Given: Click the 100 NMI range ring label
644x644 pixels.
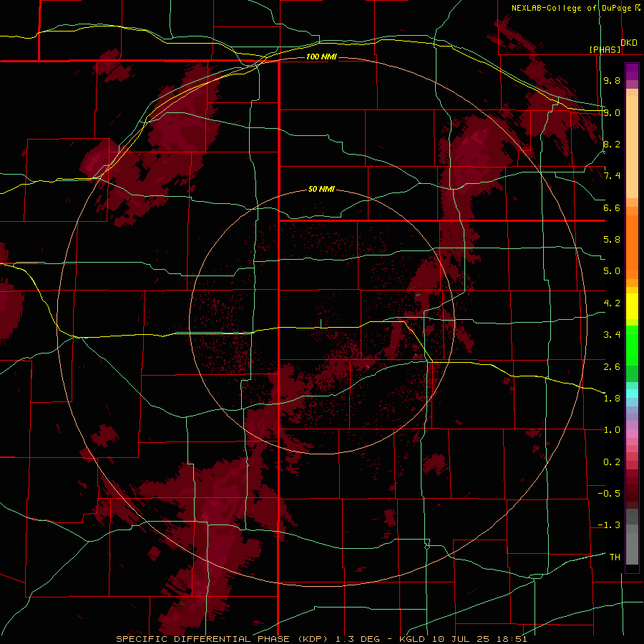Looking at the screenshot, I should click(x=321, y=57).
